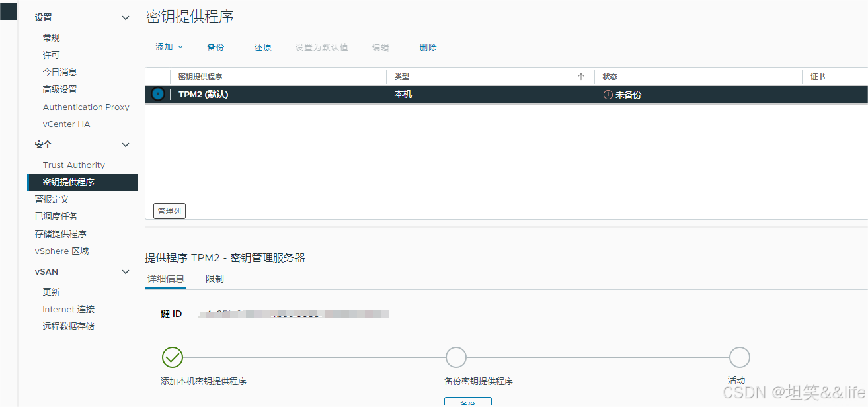
Task: Collapse the vSAN section
Action: click(125, 271)
